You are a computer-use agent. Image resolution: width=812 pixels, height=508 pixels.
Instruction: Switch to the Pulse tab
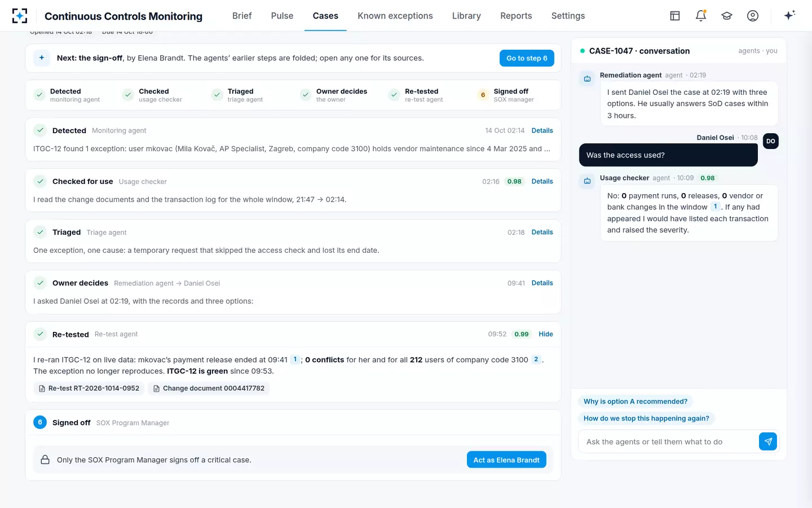(282, 16)
